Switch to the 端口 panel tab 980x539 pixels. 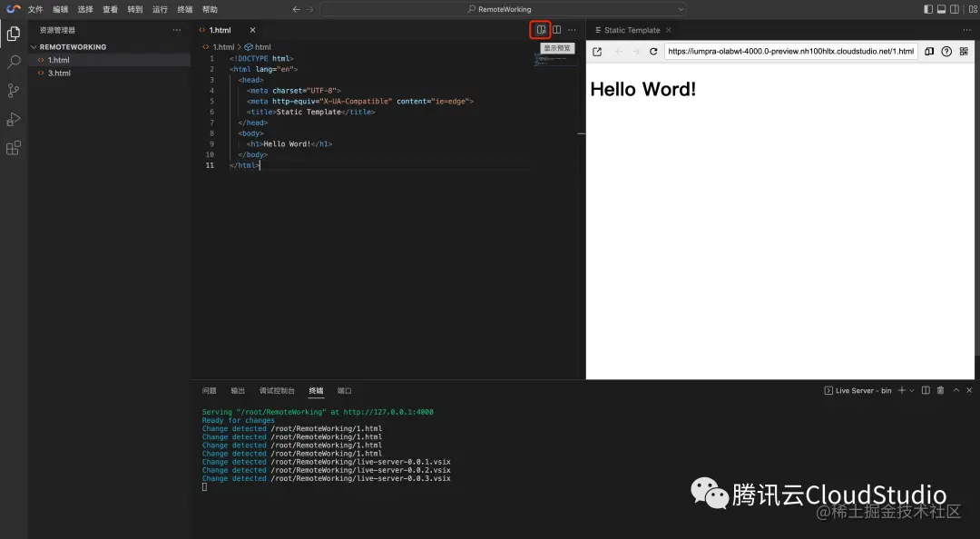tap(345, 391)
